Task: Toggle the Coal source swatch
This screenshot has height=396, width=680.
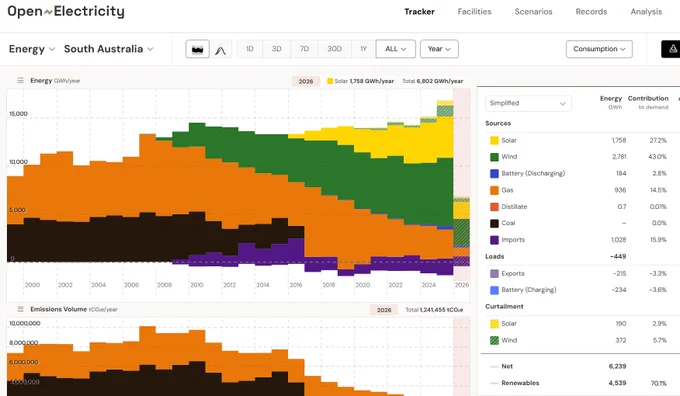Action: point(494,223)
